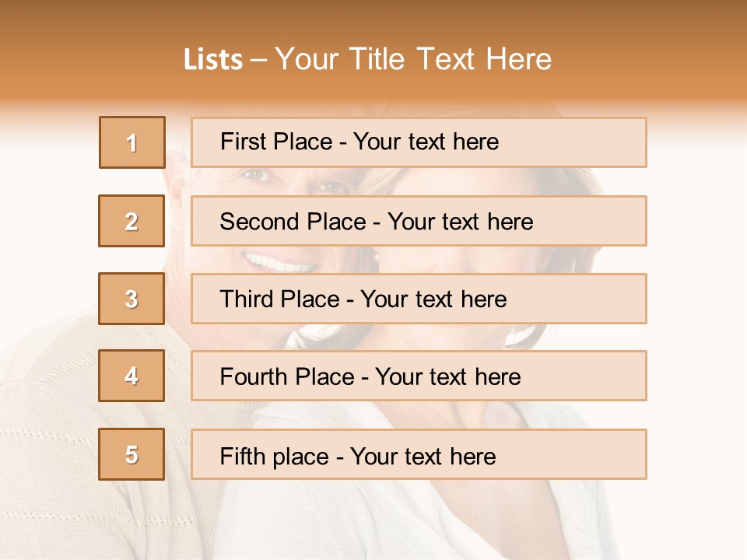Screen dimensions: 747x560
Task: Click the 'Third Place - Your text here' field
Action: point(419,299)
